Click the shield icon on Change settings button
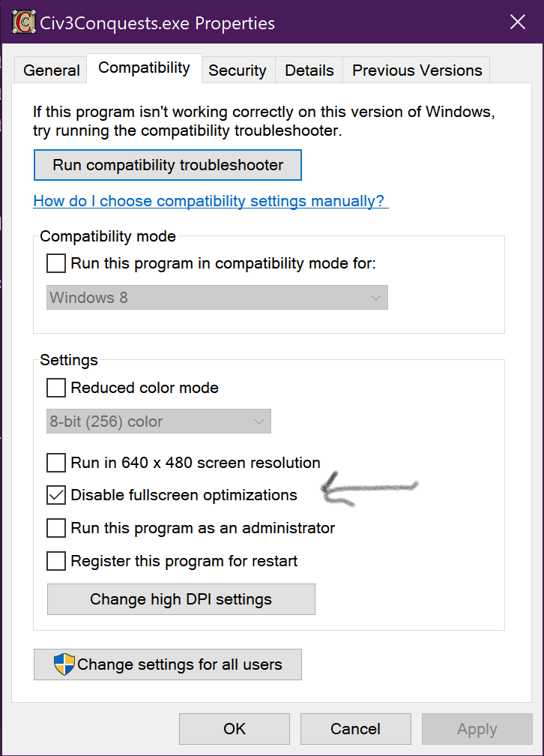The height and width of the screenshot is (756, 544). tap(64, 664)
